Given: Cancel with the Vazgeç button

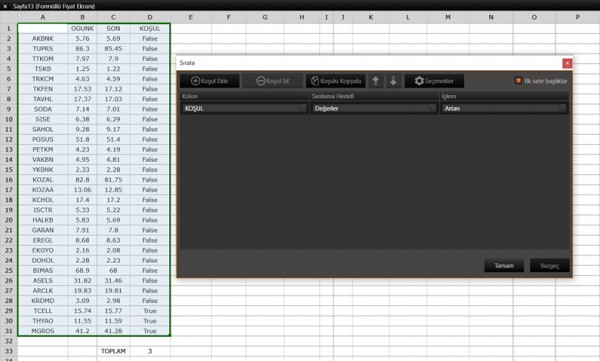Looking at the screenshot, I should [549, 265].
